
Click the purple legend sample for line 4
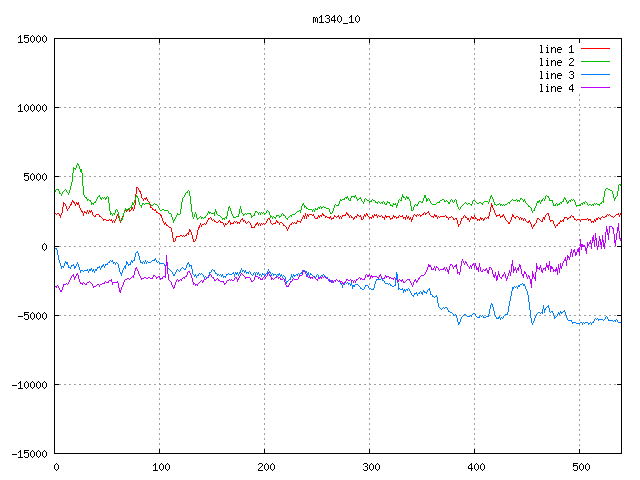[x=595, y=88]
